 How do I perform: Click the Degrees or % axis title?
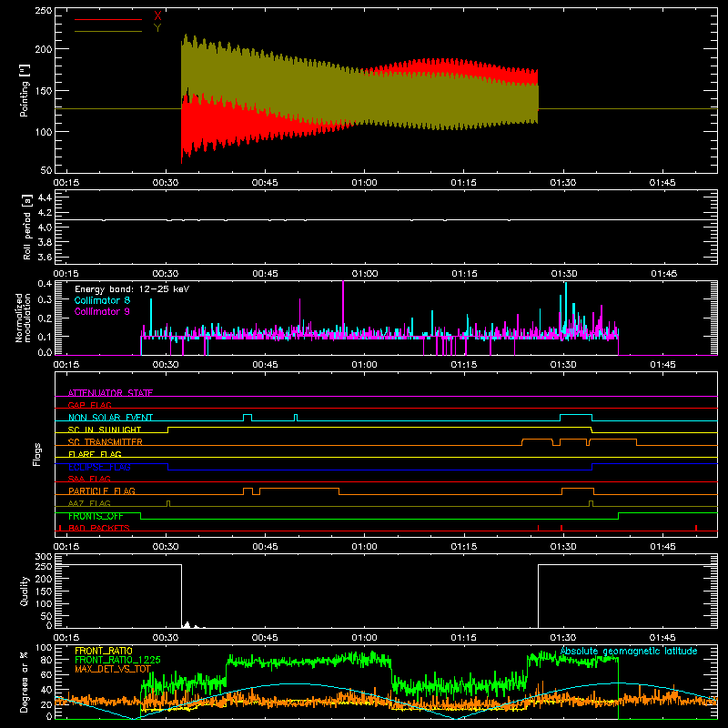(x=25, y=682)
